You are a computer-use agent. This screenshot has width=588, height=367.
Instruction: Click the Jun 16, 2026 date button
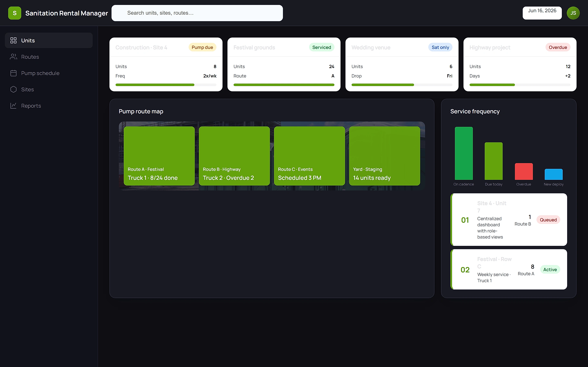[542, 13]
